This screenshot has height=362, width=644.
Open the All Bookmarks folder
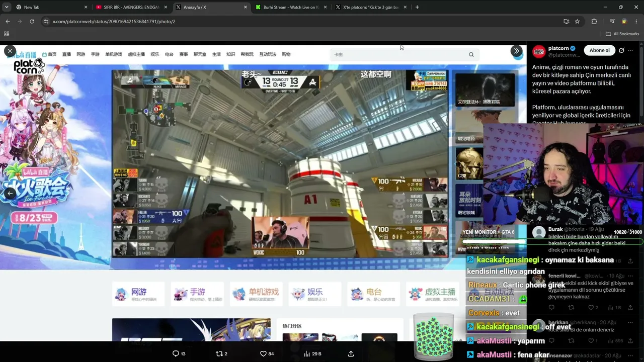click(622, 34)
